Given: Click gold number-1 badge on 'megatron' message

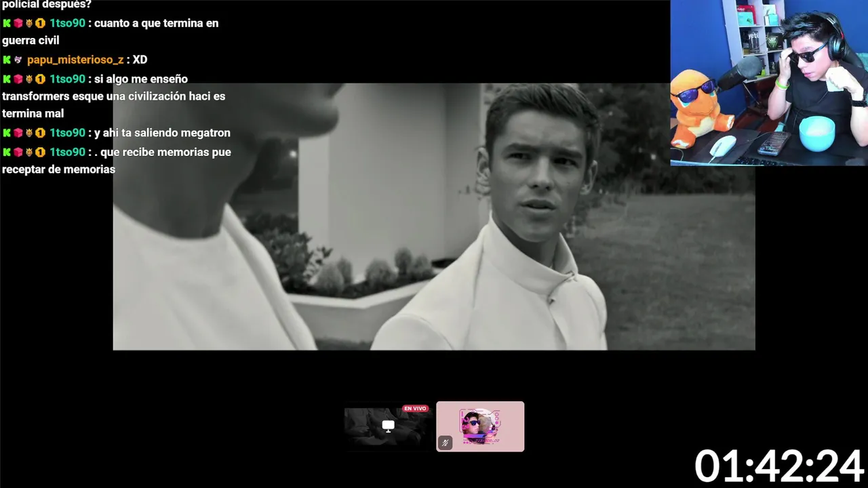Looking at the screenshot, I should [x=40, y=133].
